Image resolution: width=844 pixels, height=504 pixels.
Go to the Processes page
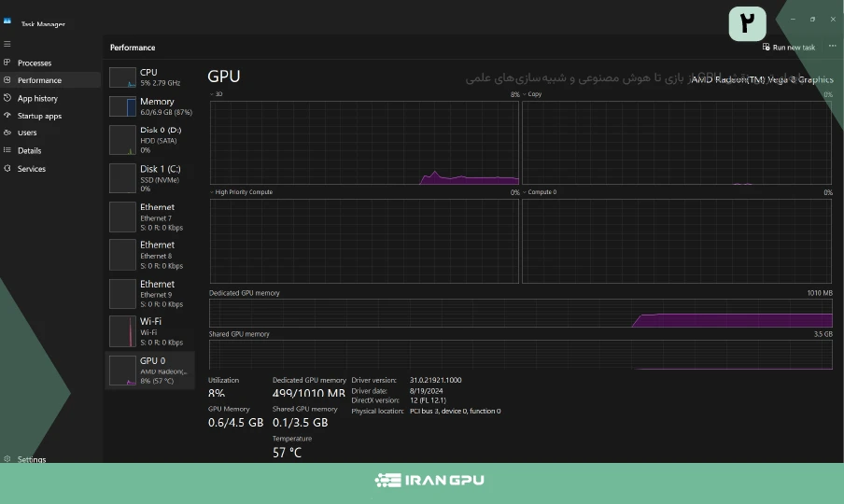pos(35,63)
